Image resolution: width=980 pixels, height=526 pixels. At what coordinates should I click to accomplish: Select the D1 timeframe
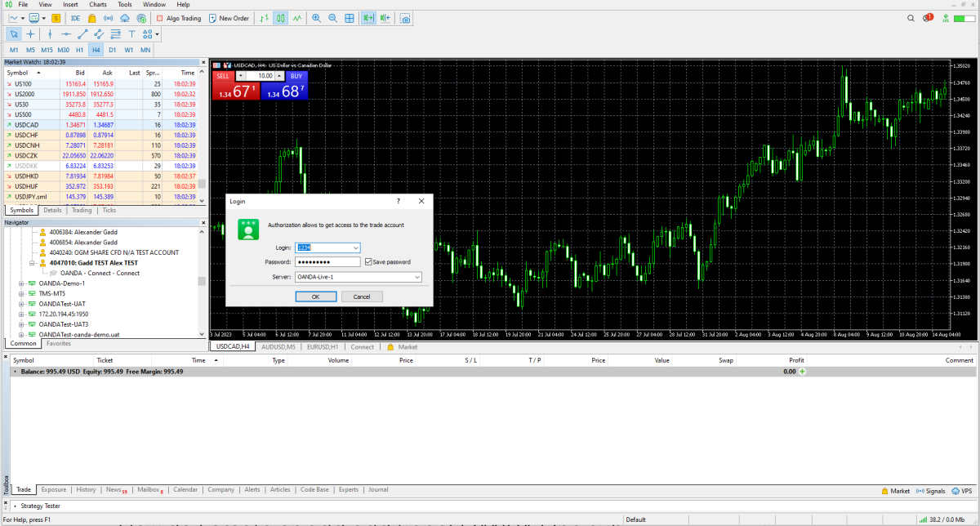(x=112, y=50)
